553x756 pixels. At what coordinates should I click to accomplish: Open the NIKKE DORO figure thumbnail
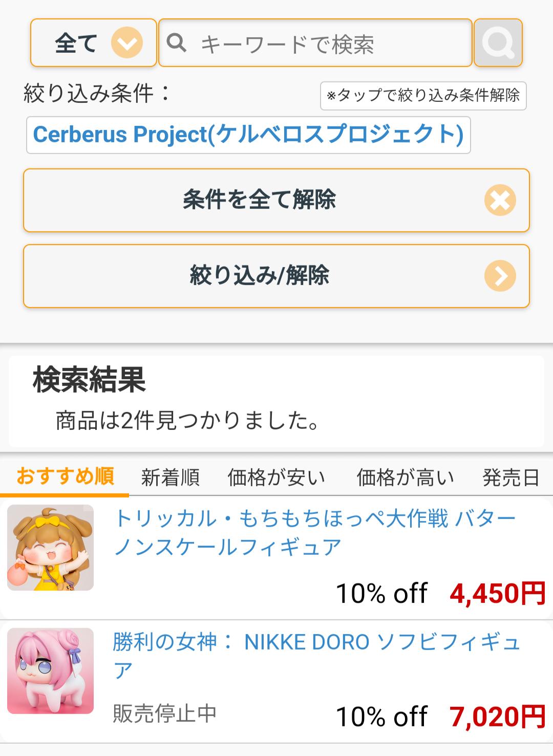tap(50, 671)
